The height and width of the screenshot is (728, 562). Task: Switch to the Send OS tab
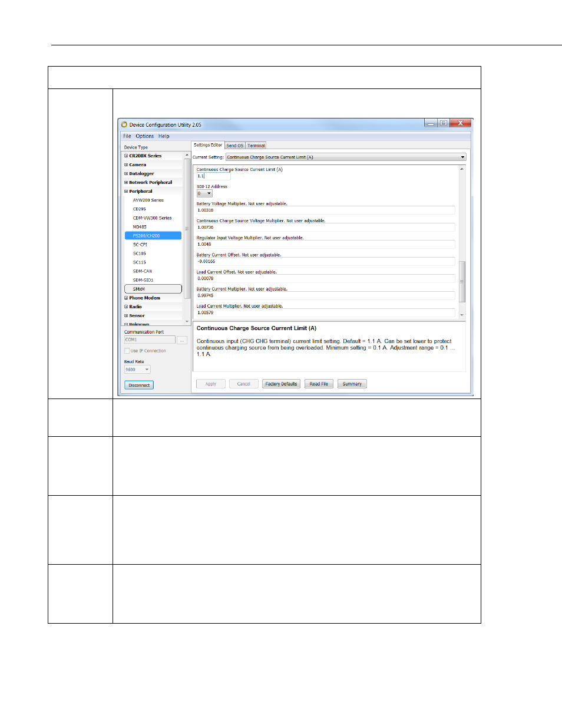pos(234,146)
